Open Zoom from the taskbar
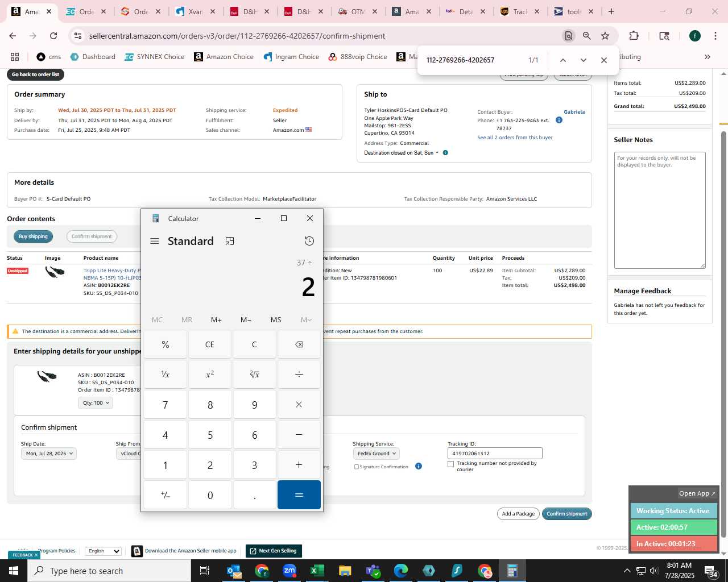Viewport: 728px width, 582px height. coord(289,571)
